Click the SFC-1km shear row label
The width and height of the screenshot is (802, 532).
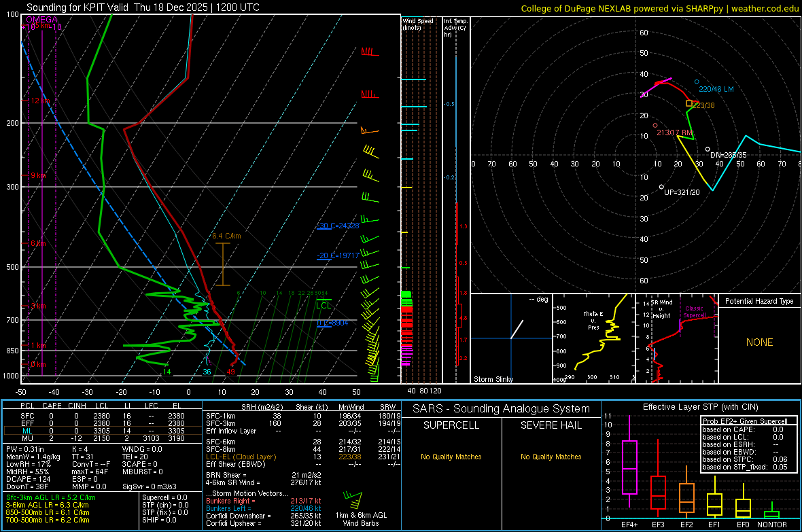[221, 416]
